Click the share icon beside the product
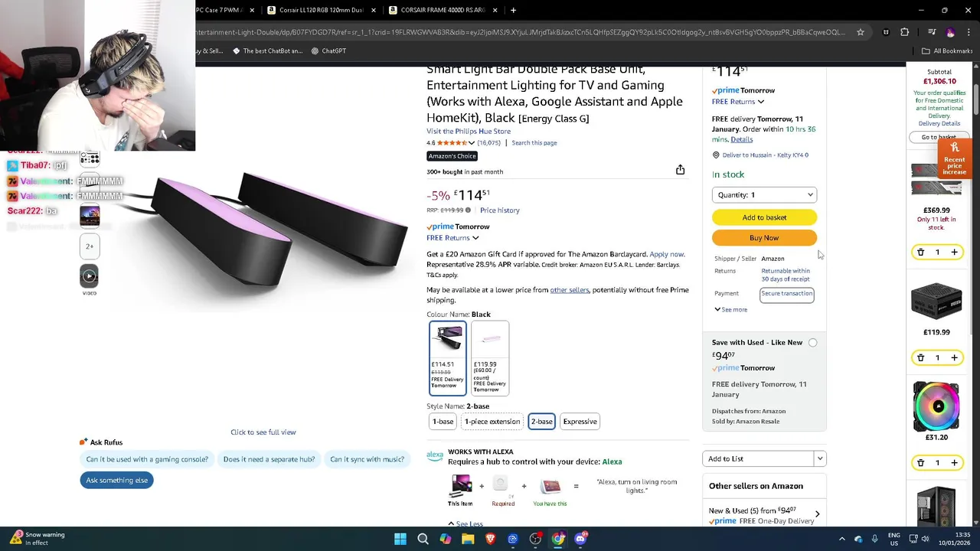 click(x=680, y=170)
